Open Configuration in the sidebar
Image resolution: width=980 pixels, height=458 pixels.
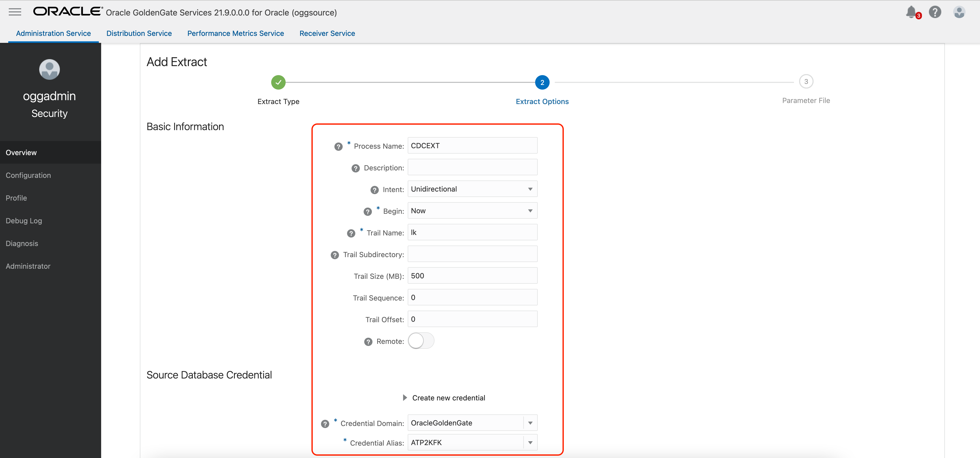point(28,175)
